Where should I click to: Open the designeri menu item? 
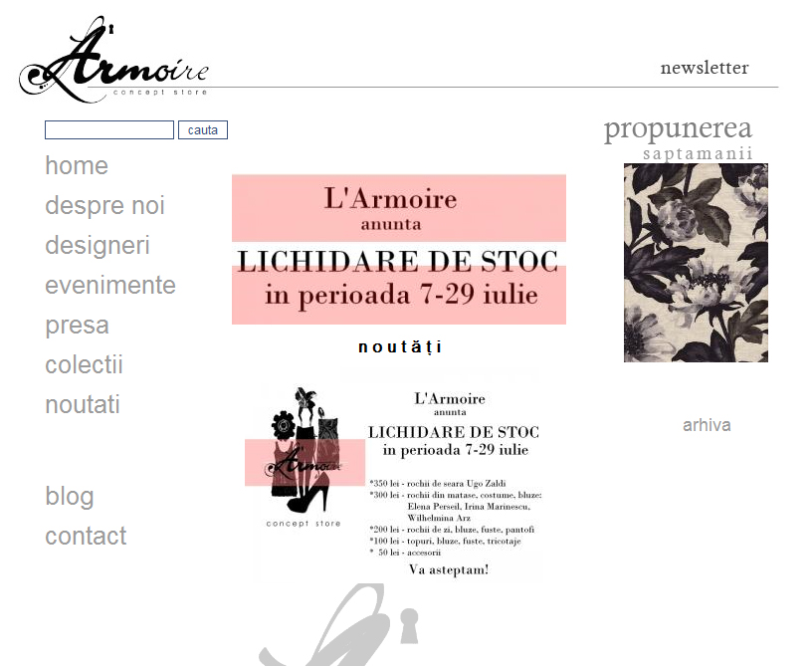coord(98,246)
